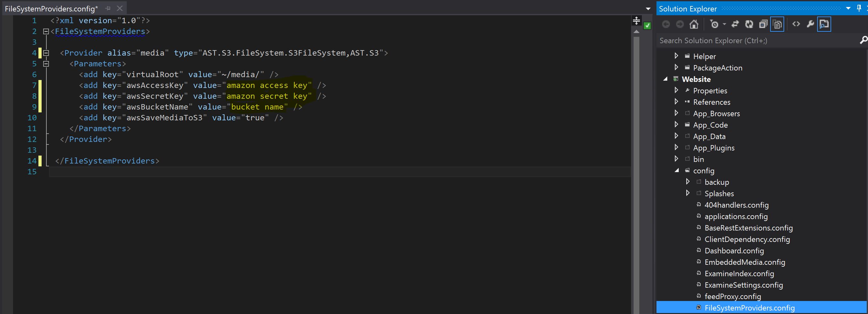Image resolution: width=868 pixels, height=314 pixels.
Task: Click "amazon access key" value text
Action: click(x=266, y=86)
